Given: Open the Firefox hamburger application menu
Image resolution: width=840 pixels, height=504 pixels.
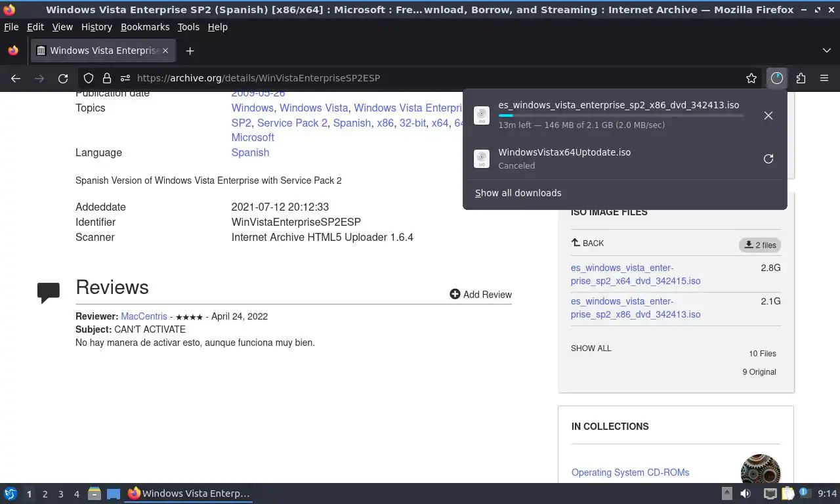Looking at the screenshot, I should pos(824,78).
